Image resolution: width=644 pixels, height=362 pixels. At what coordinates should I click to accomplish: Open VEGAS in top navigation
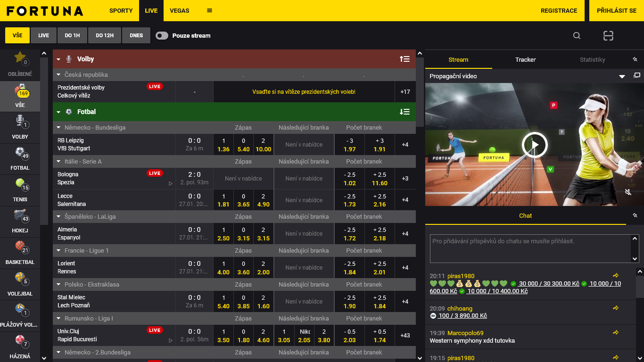click(x=180, y=10)
